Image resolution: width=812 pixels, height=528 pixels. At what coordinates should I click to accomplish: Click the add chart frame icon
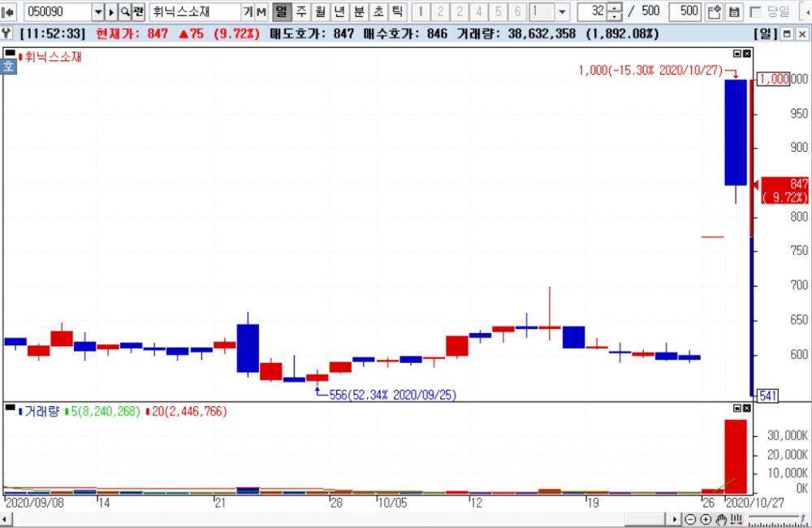click(x=714, y=11)
